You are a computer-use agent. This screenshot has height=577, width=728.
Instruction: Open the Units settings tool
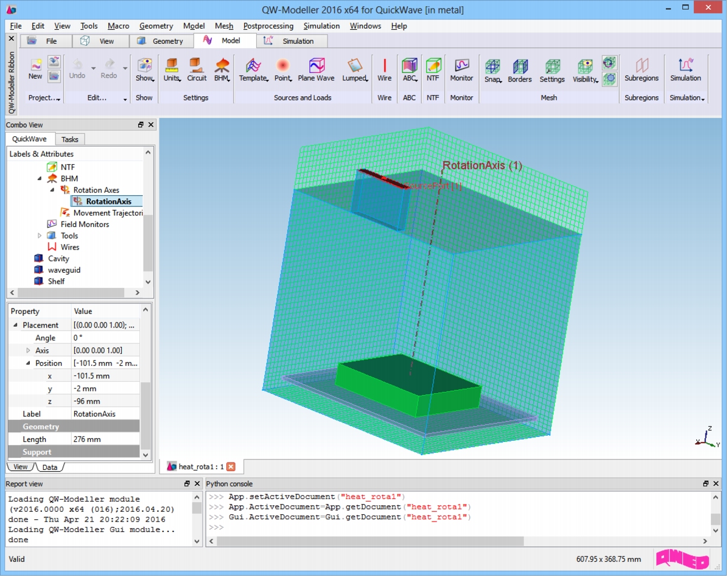point(172,69)
